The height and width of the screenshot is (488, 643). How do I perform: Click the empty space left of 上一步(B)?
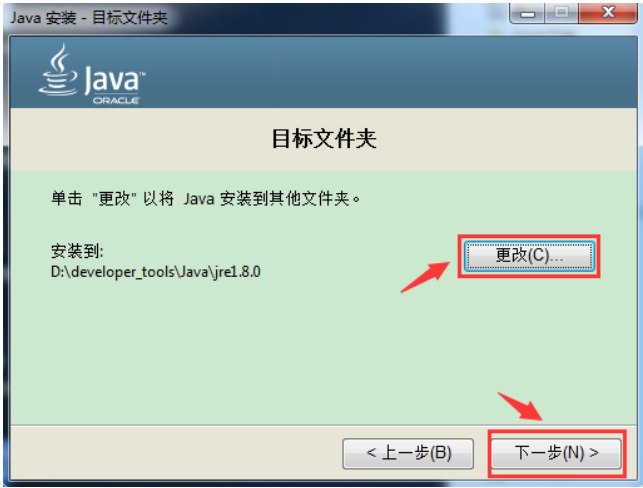point(176,453)
